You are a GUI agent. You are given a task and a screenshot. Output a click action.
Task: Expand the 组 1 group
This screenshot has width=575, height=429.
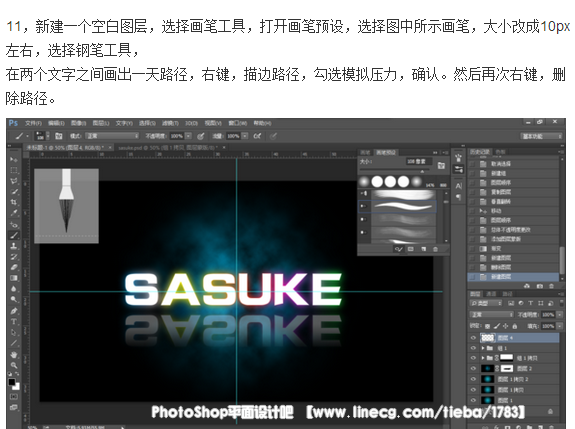click(483, 348)
